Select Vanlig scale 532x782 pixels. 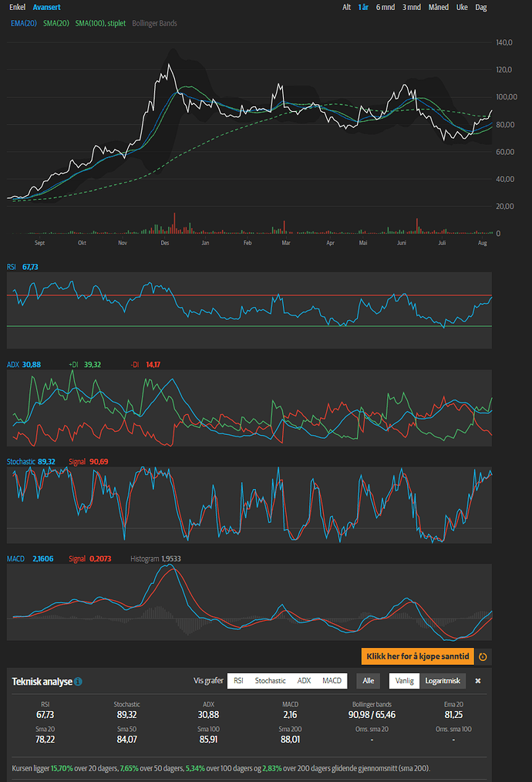[x=403, y=681]
